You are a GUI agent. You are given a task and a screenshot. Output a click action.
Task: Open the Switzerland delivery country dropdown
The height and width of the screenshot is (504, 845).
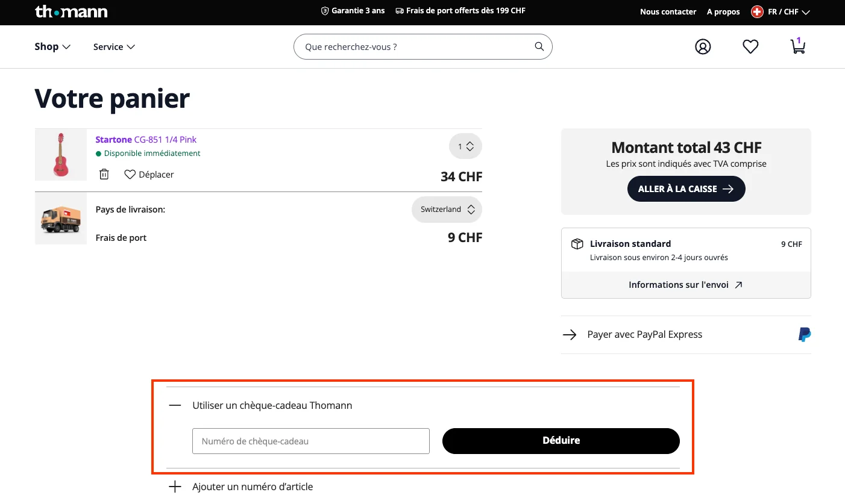[447, 209]
